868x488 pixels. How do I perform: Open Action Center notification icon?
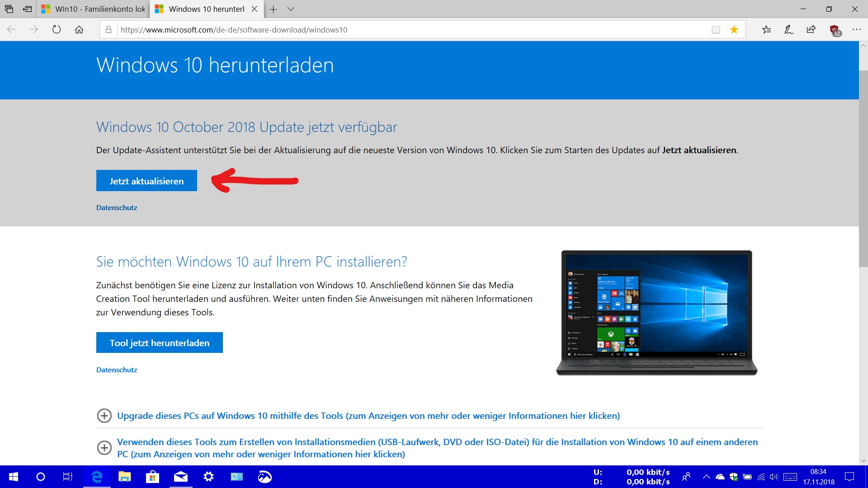850,477
